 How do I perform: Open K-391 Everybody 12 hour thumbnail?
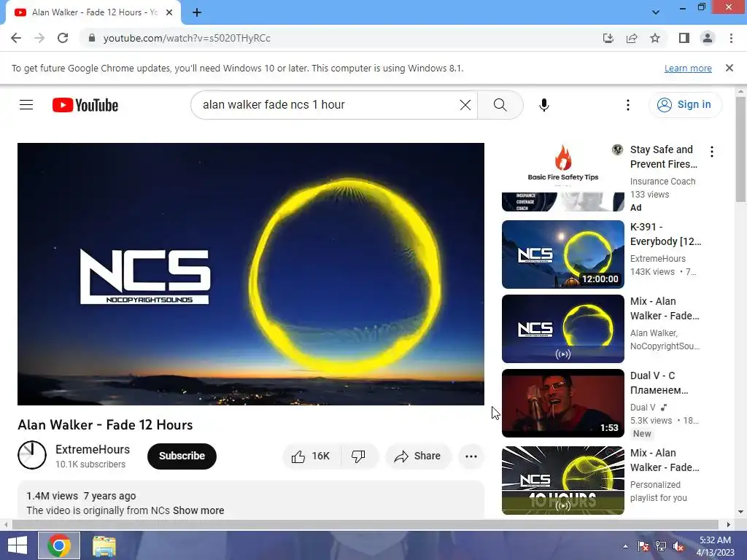pos(563,254)
